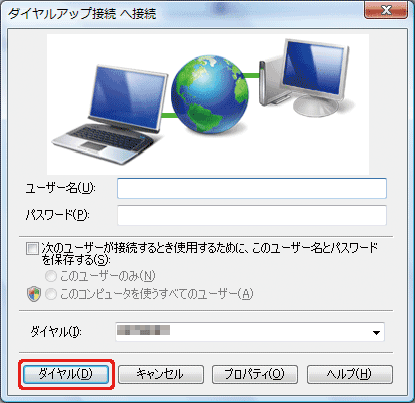Click the desktop computer illustration

304,78
